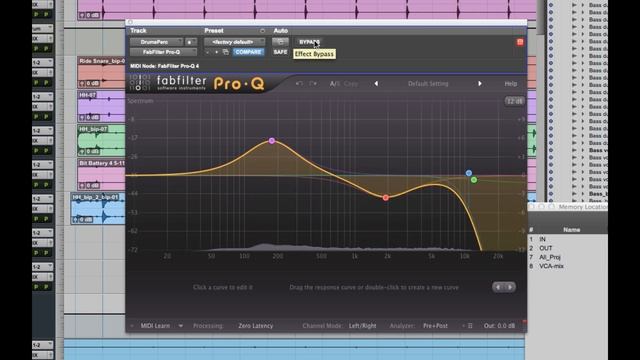Select the Bit Battery 4 clip

[101, 174]
